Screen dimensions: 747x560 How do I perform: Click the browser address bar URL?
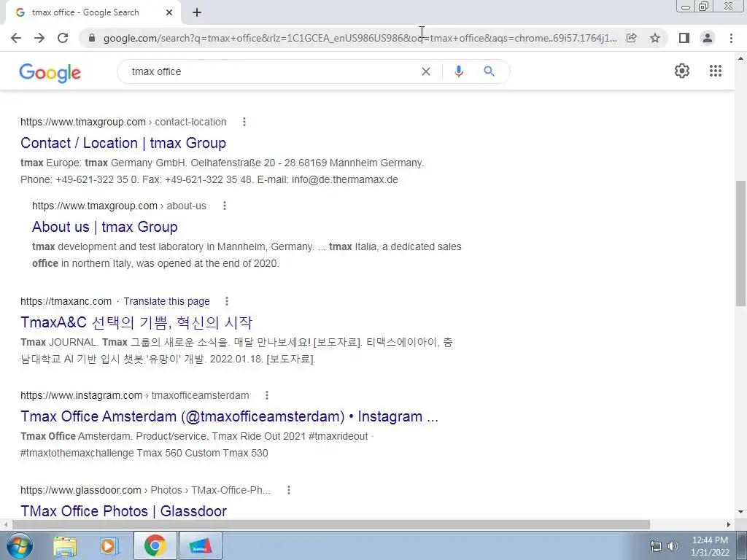coord(360,38)
